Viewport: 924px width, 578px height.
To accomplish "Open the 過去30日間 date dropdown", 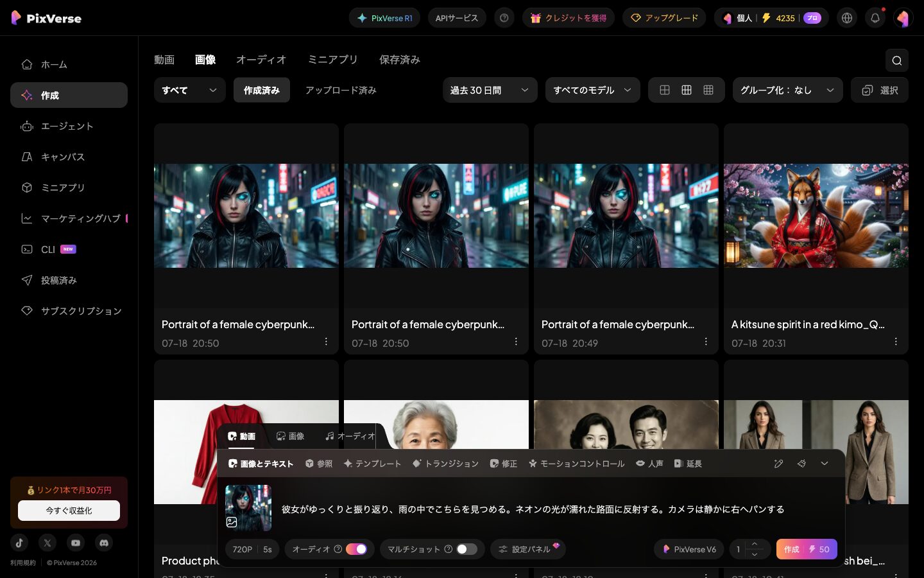I will pyautogui.click(x=490, y=90).
